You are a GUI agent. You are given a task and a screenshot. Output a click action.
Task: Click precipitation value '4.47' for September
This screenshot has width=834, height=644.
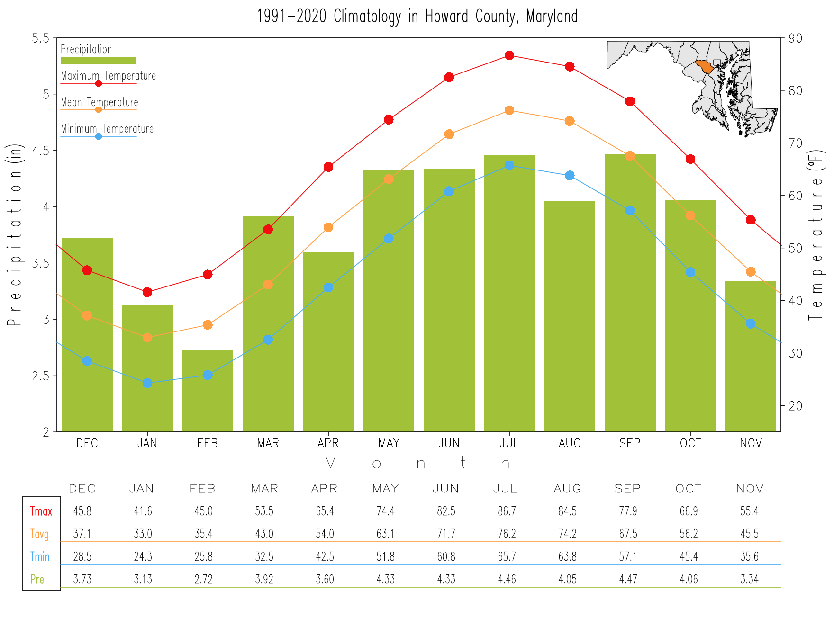coord(628,580)
